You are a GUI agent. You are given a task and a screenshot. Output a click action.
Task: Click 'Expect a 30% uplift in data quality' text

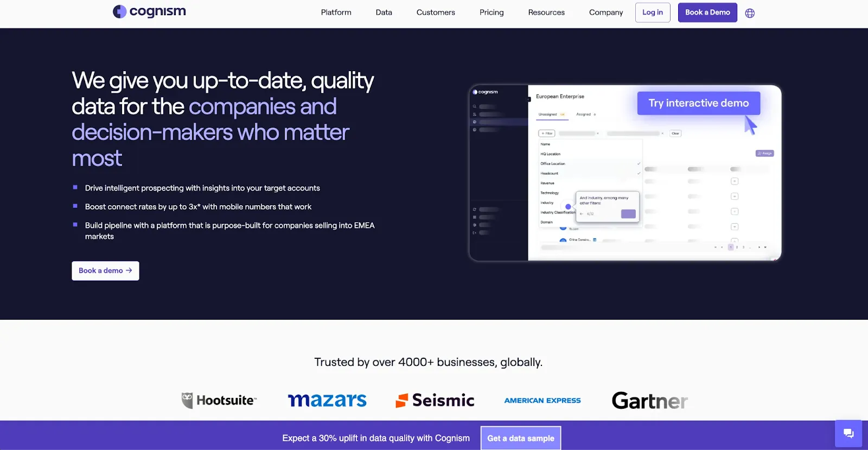tap(376, 438)
